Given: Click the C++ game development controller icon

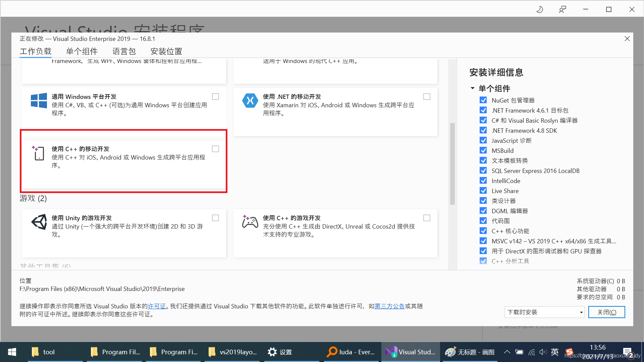Looking at the screenshot, I should tap(250, 222).
